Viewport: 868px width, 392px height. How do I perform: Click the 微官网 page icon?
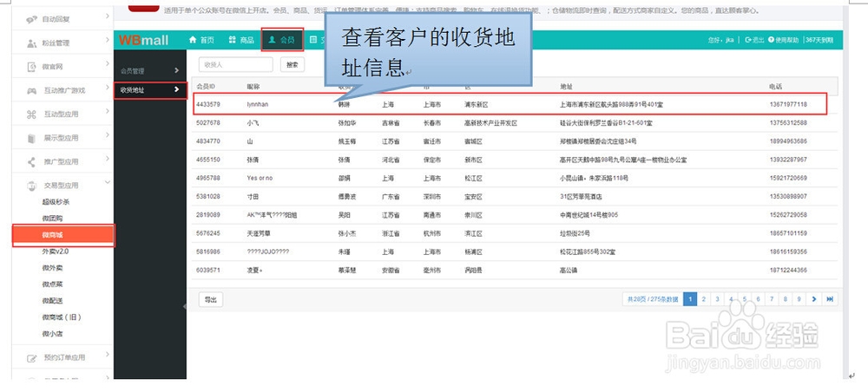pos(32,67)
